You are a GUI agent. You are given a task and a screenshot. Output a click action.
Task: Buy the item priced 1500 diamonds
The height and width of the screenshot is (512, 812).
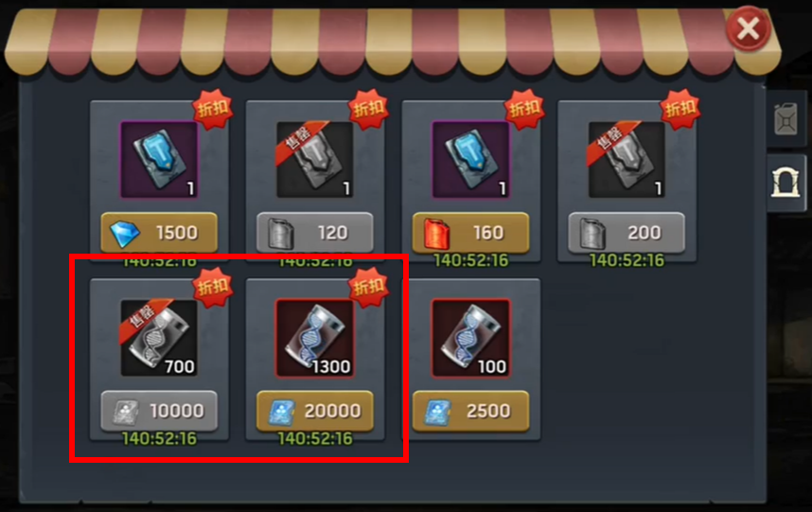[x=159, y=233]
